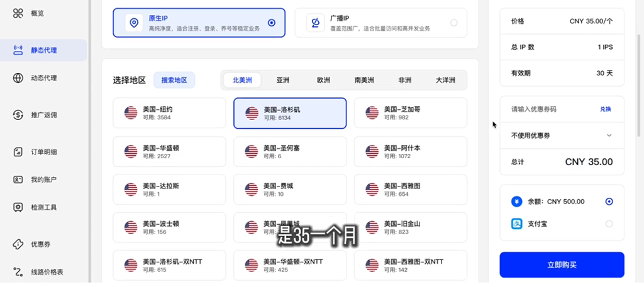
Task: Open 推广返佣 menu label in sidebar
Action: 44,115
